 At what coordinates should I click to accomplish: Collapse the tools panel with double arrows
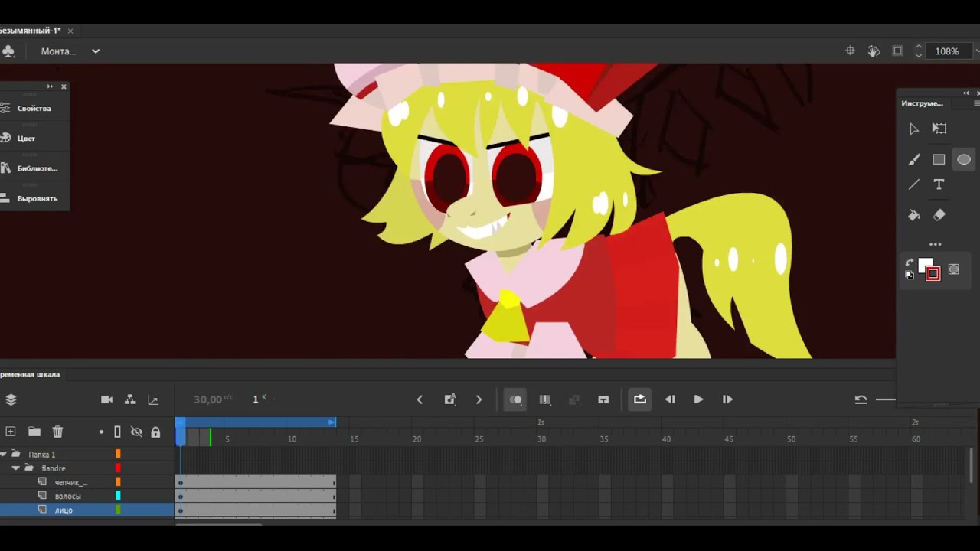(x=966, y=93)
